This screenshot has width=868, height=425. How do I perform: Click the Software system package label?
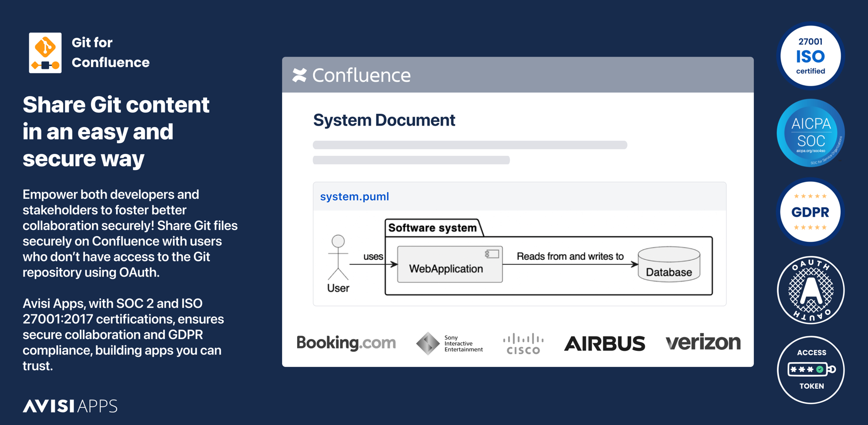click(433, 228)
